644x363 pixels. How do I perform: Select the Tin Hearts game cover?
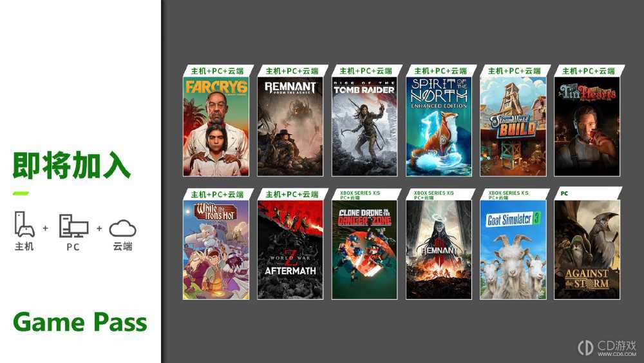pyautogui.click(x=587, y=126)
